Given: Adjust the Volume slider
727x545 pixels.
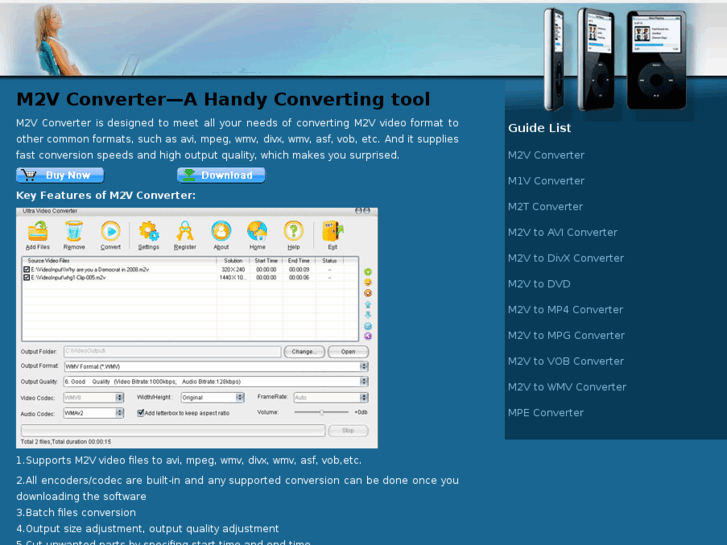Looking at the screenshot, I should coord(321,412).
